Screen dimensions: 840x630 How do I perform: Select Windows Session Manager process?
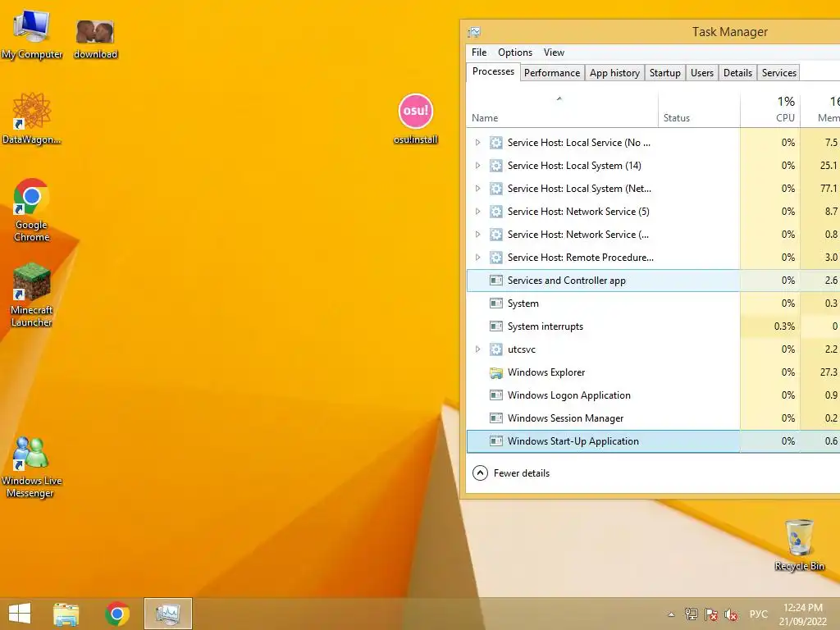pos(653,418)
